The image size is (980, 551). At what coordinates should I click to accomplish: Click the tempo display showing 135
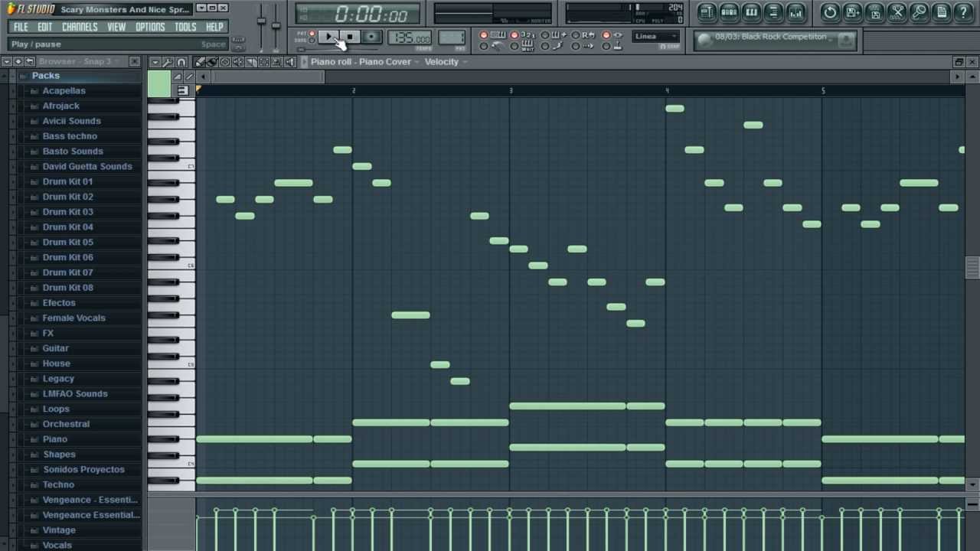(409, 38)
